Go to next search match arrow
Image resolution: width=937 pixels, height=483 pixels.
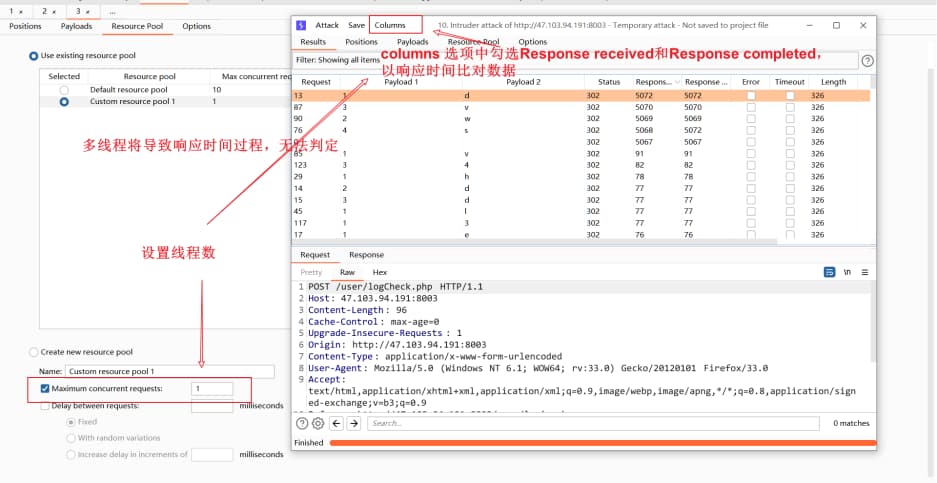[354, 423]
